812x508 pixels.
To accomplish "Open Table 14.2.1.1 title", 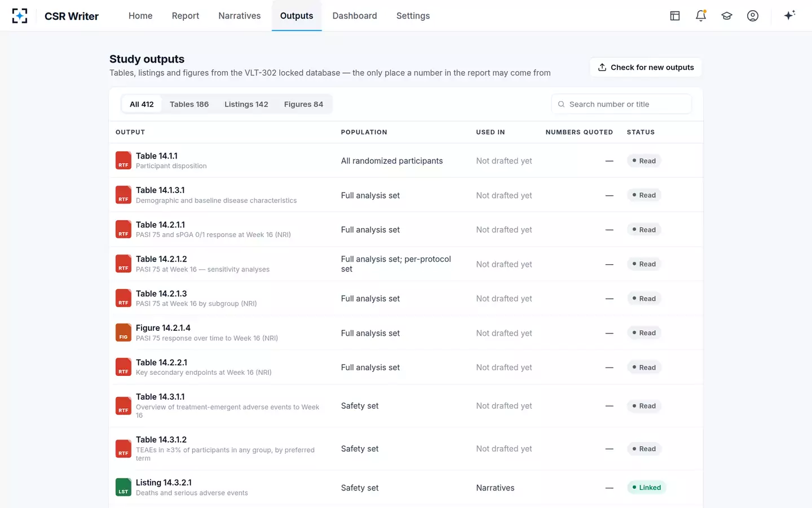I will pyautogui.click(x=160, y=225).
